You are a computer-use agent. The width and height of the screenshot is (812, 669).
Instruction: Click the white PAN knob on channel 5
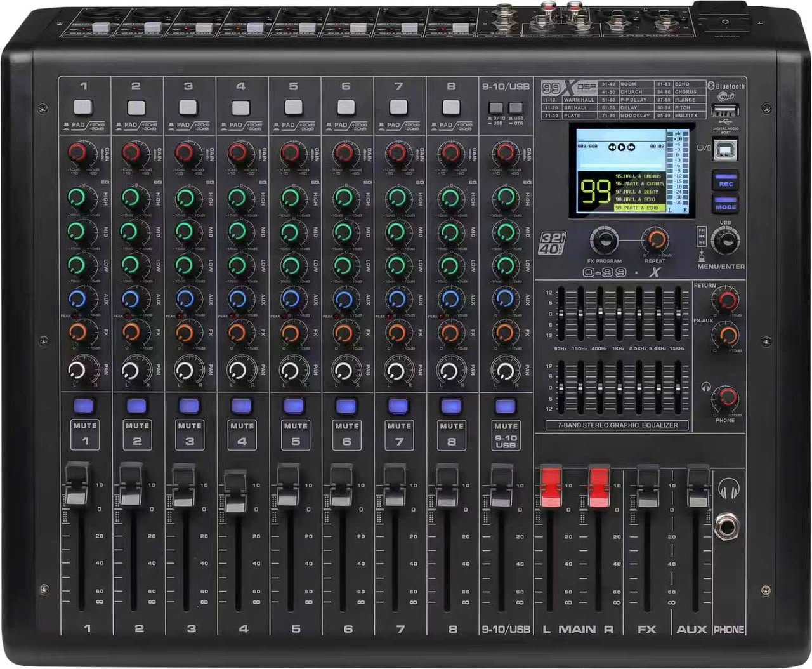(290, 370)
